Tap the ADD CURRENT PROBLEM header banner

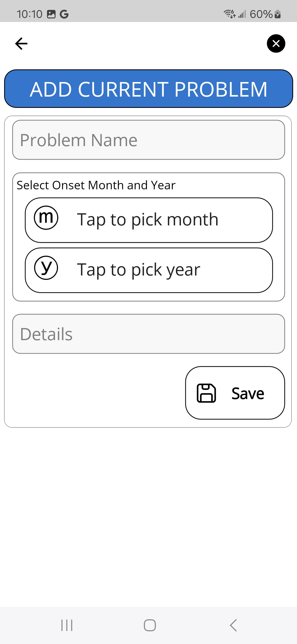pos(148,89)
